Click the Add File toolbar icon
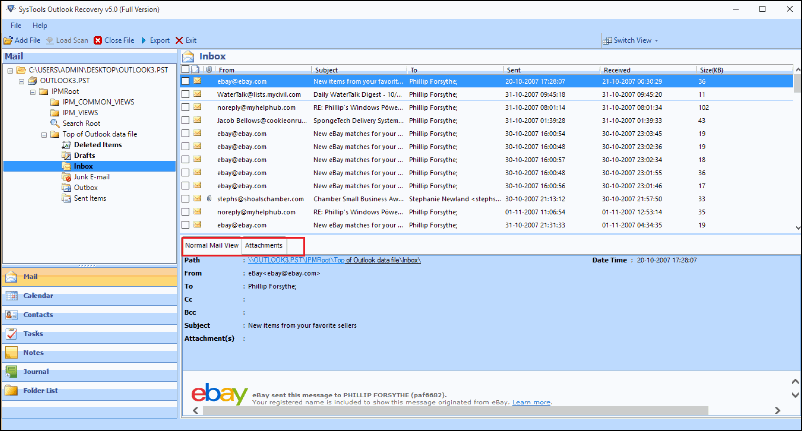 pos(8,40)
